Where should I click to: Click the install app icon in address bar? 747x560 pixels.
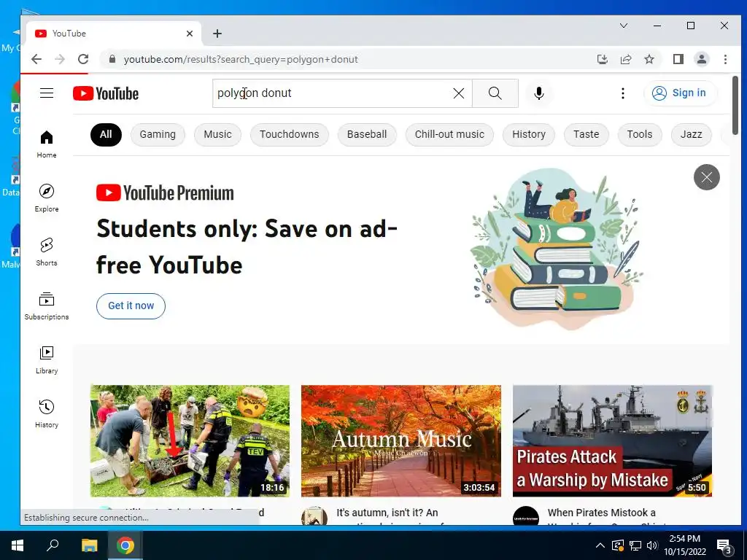602,59
